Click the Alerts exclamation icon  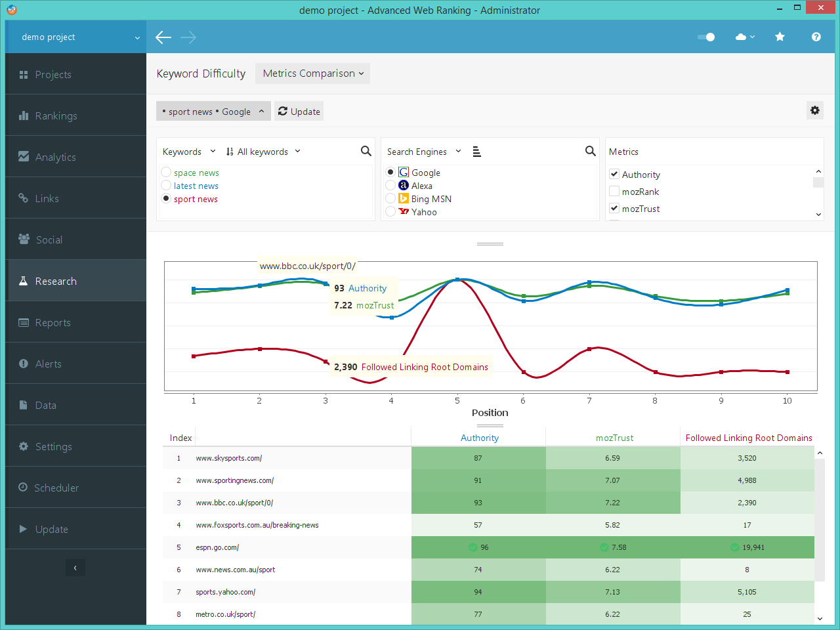tap(24, 364)
